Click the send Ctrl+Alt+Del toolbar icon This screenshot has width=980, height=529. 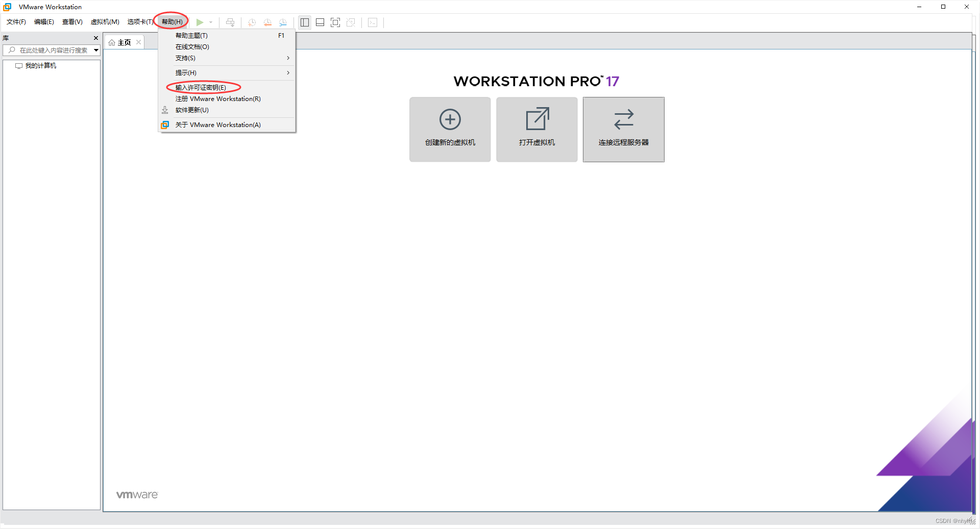230,22
